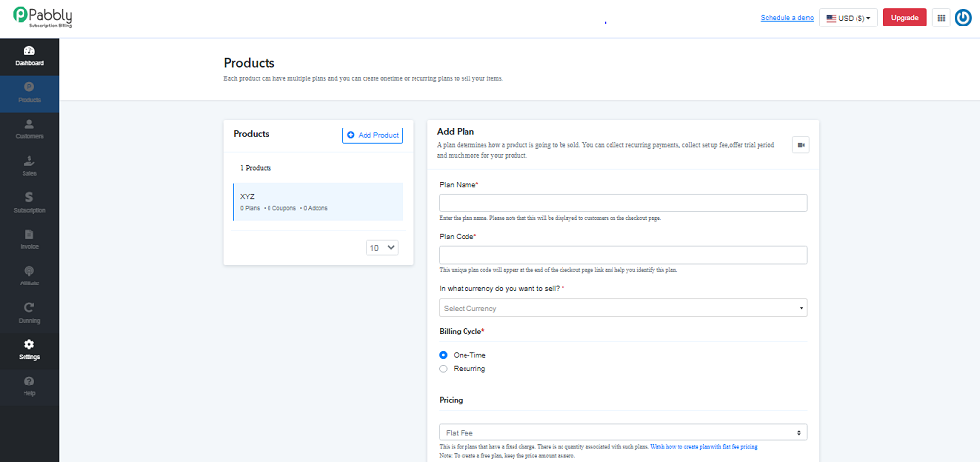The width and height of the screenshot is (980, 462).
Task: Open the products per page dropdown showing 10
Action: pyautogui.click(x=382, y=247)
